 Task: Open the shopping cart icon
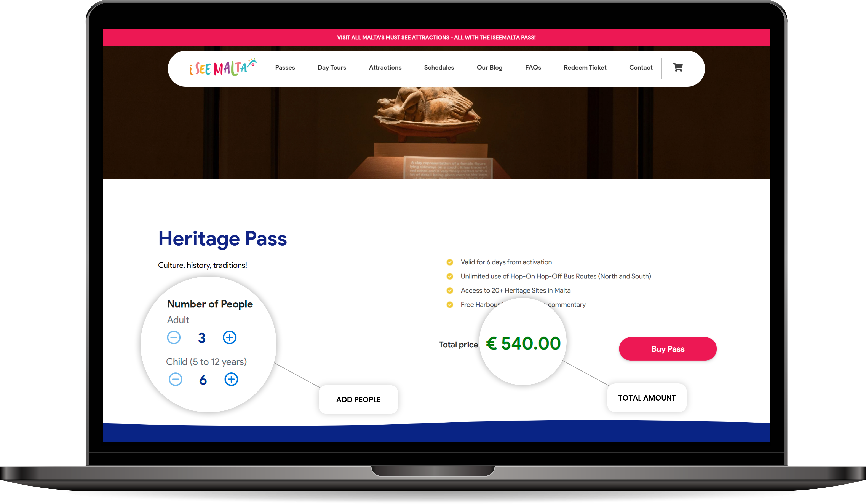pos(677,67)
